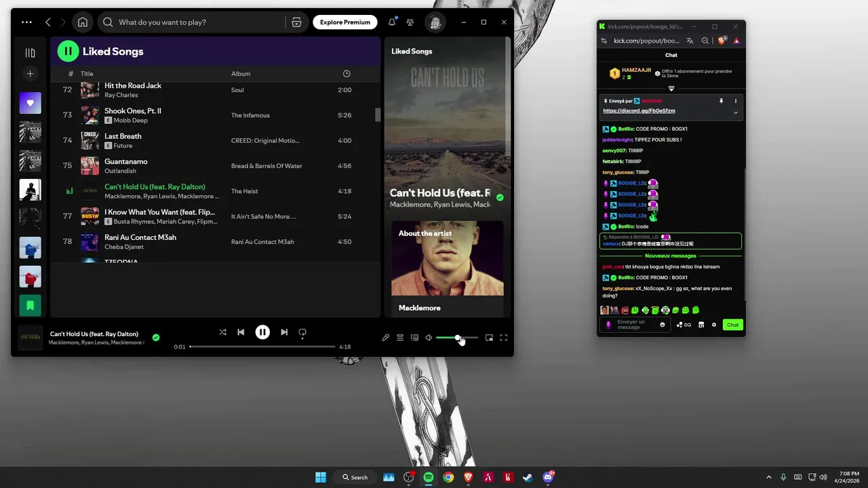Open Spotify in the Windows taskbar

click(x=429, y=477)
